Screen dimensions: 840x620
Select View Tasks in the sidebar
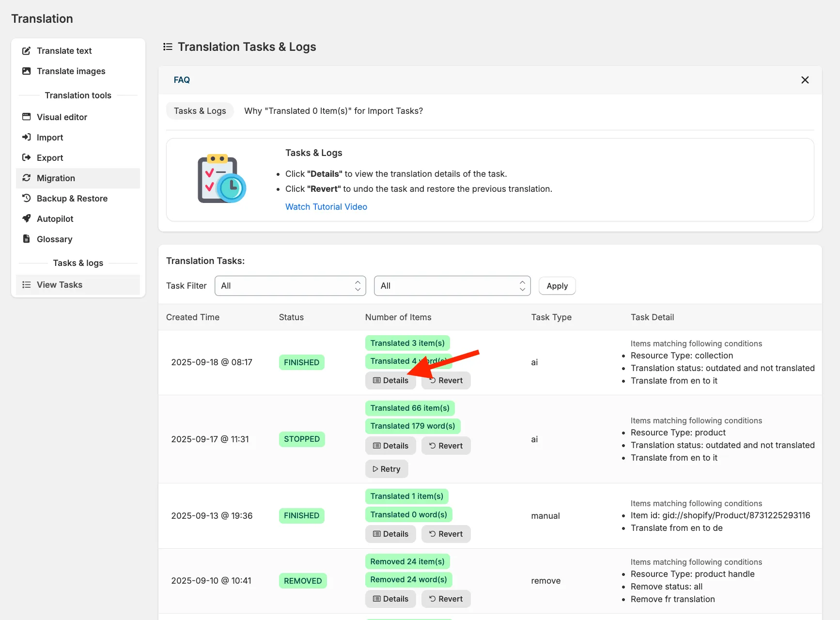pyautogui.click(x=78, y=285)
